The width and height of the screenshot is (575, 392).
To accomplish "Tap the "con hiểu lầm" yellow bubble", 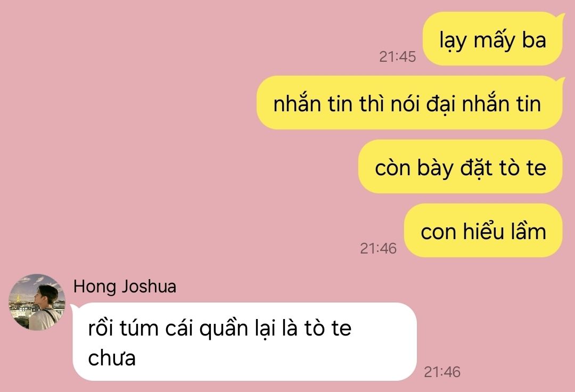I will 483,230.
